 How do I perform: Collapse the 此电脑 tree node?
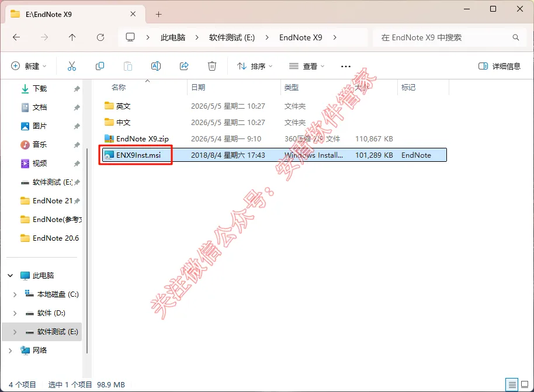[10, 276]
